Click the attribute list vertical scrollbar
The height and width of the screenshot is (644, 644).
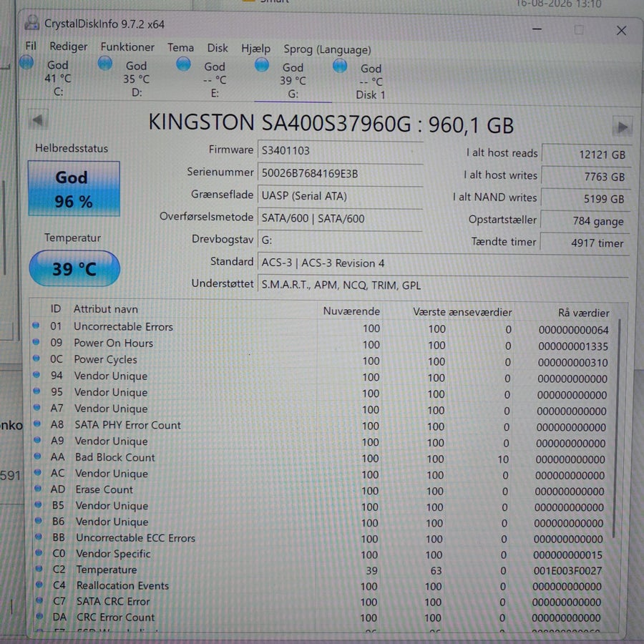coord(616,427)
